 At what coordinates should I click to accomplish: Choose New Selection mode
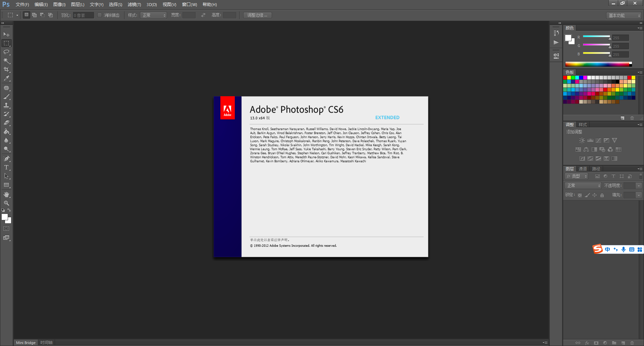26,15
